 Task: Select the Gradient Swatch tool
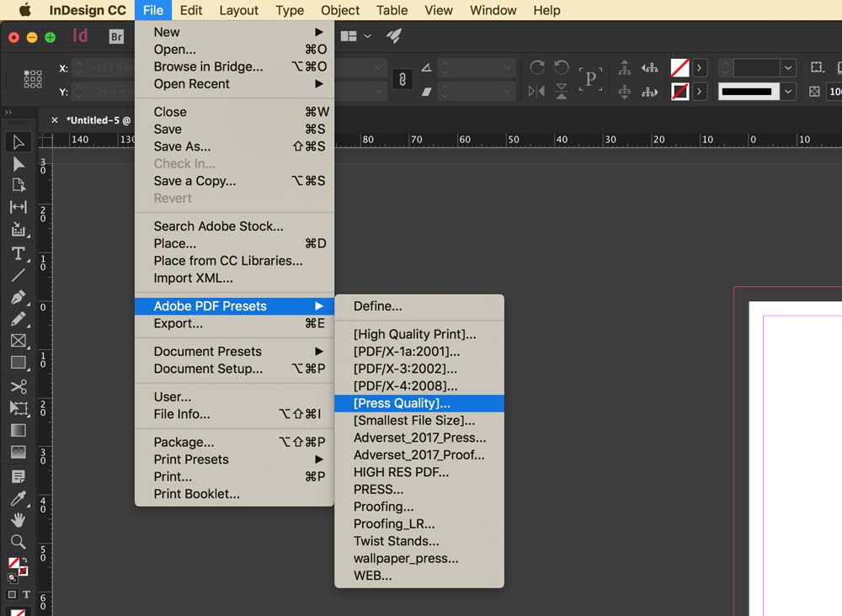pos(19,430)
